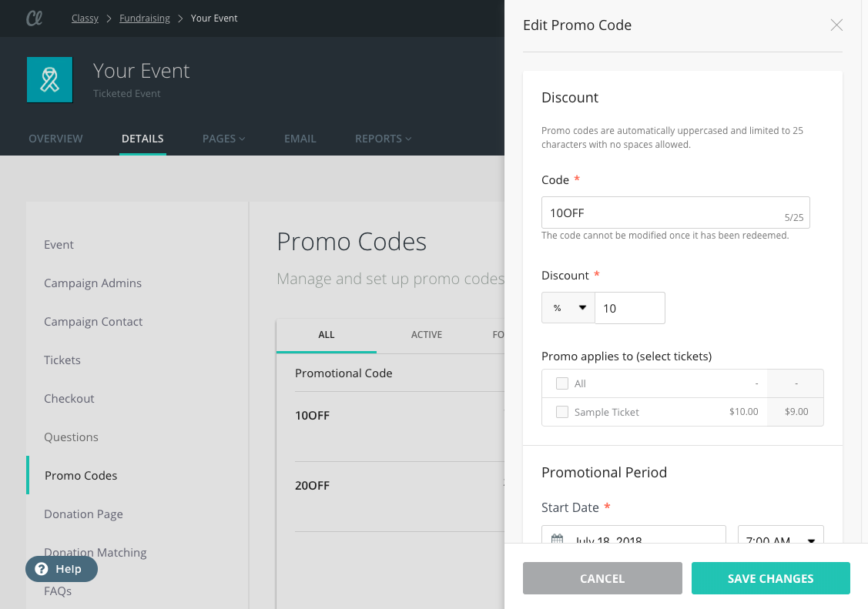Expand the Pages menu
The image size is (868, 609).
(x=223, y=139)
